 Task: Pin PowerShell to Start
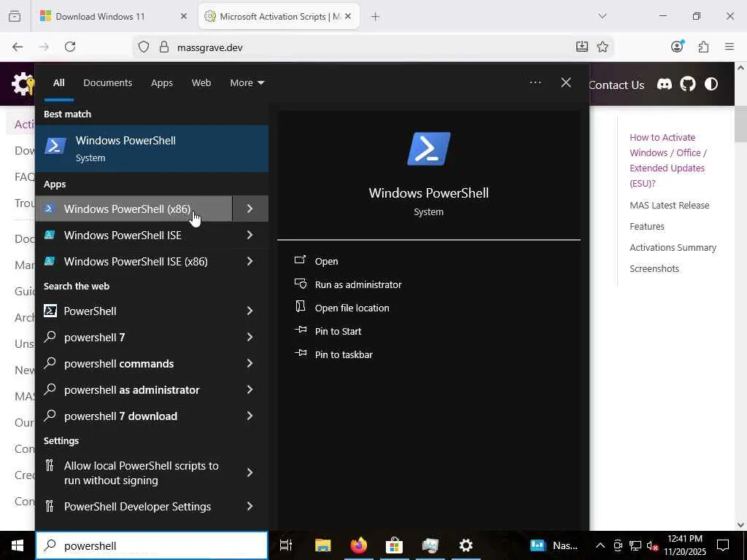338,331
